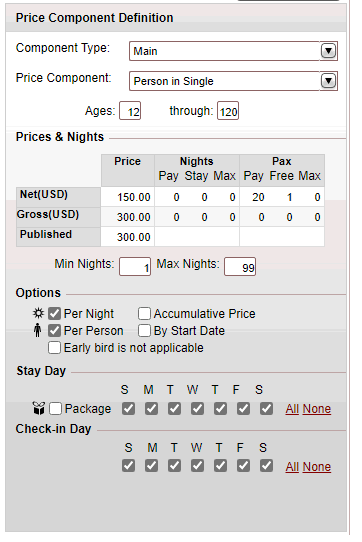Uncheck the Per Person checkbox

point(55,330)
